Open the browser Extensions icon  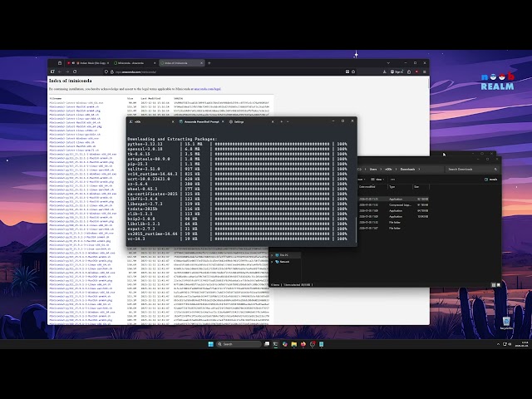[x=409, y=72]
